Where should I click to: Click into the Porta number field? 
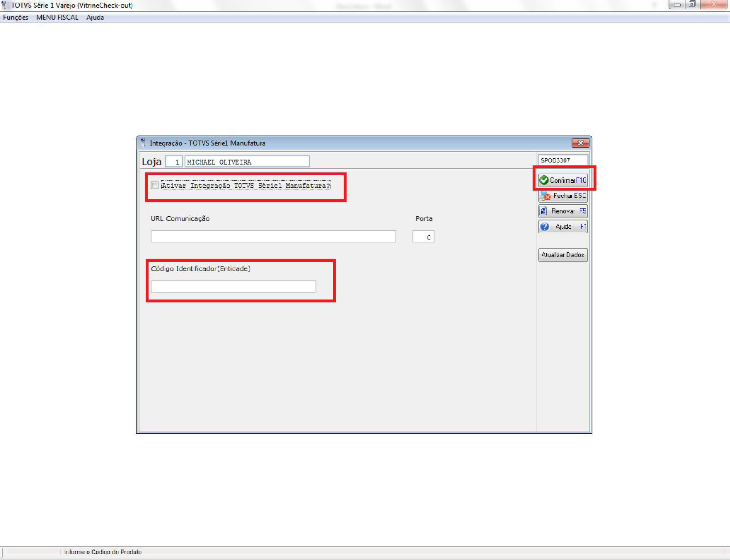pos(424,237)
